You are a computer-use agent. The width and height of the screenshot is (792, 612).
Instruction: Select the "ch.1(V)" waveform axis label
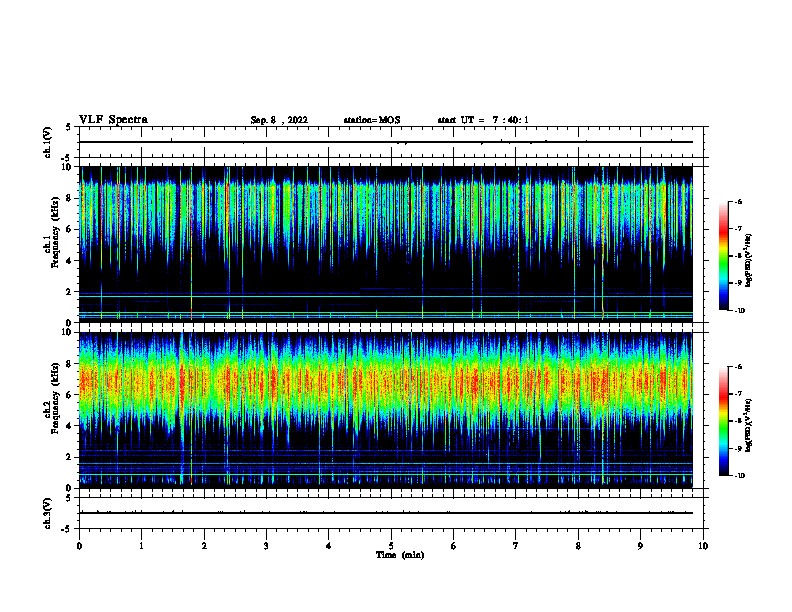click(48, 142)
